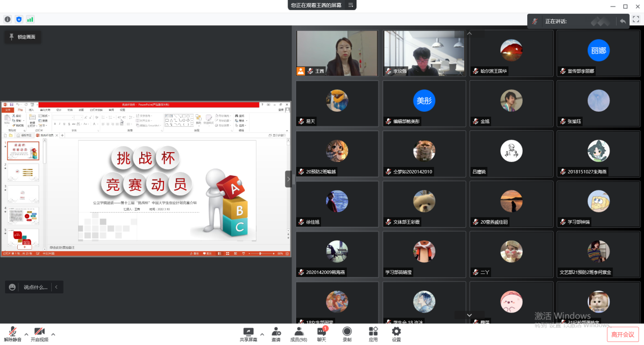Screen dimensions: 644x345
Task: Enter fullscreen using the top-right icon
Action: pos(636,19)
